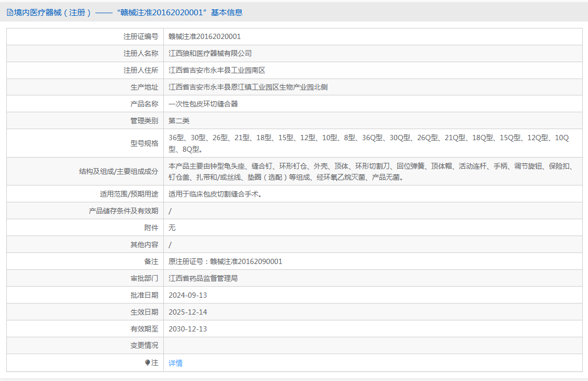Screen dimensions: 588x381
Task: Click the 生效日期 label
Action: tap(144, 312)
